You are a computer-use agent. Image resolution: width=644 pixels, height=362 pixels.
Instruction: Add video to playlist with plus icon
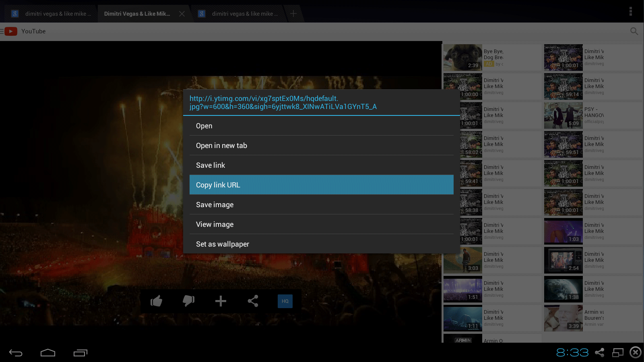[221, 301]
